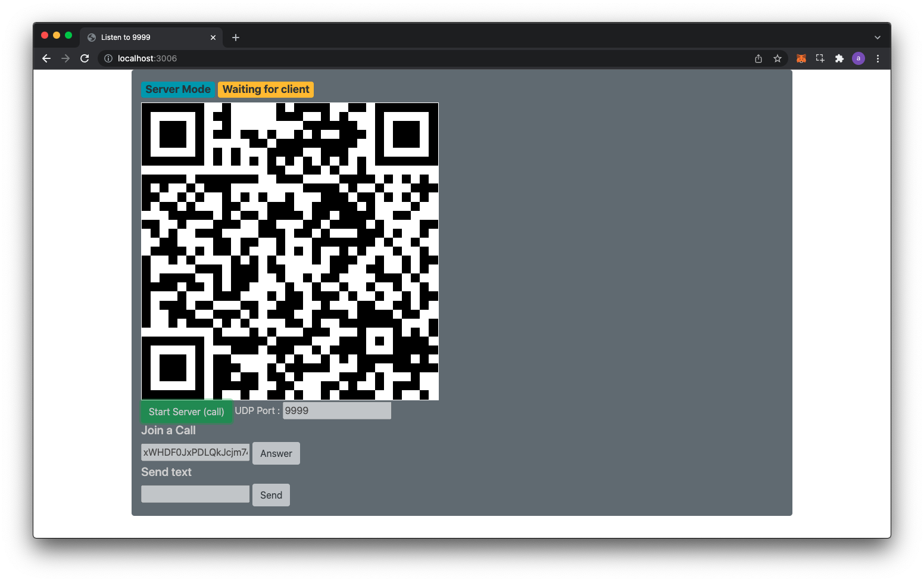Image resolution: width=924 pixels, height=582 pixels.
Task: Click the 'Send text' heading
Action: click(166, 472)
